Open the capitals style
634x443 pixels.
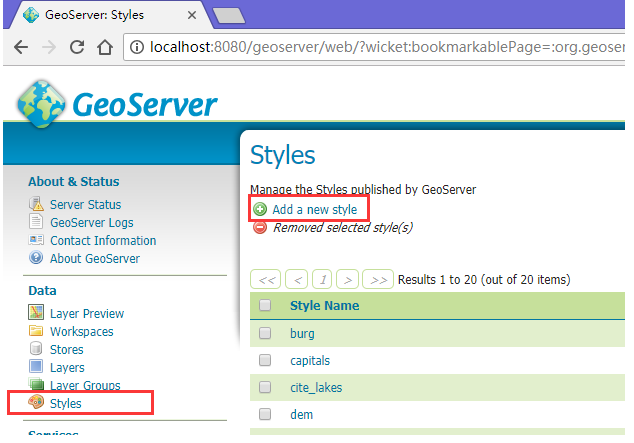[310, 361]
